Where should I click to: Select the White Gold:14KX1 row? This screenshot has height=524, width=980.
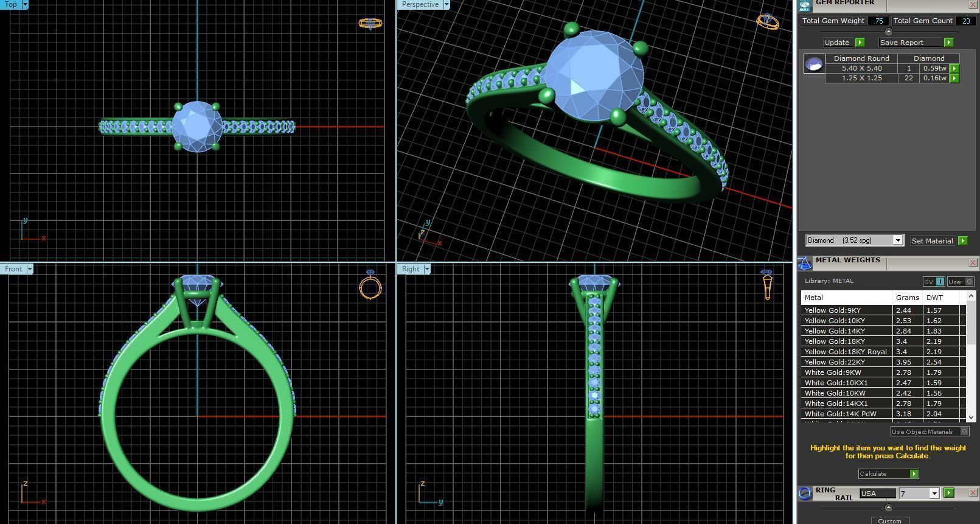(883, 403)
